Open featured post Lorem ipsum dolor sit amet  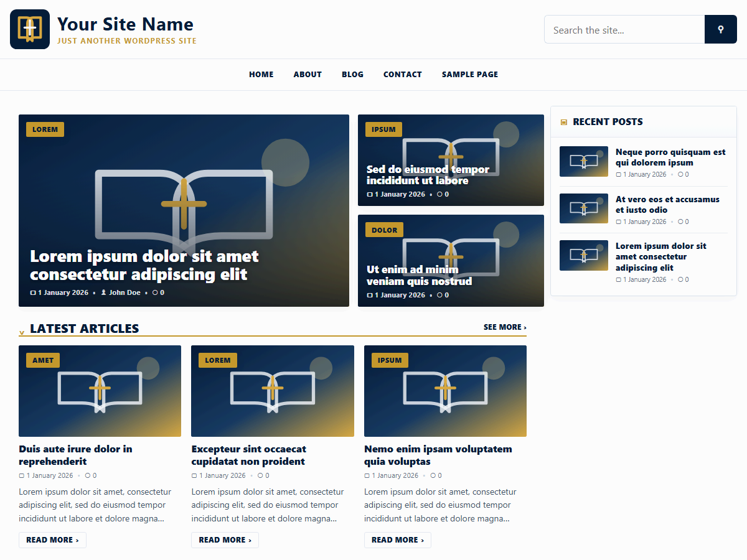(144, 265)
